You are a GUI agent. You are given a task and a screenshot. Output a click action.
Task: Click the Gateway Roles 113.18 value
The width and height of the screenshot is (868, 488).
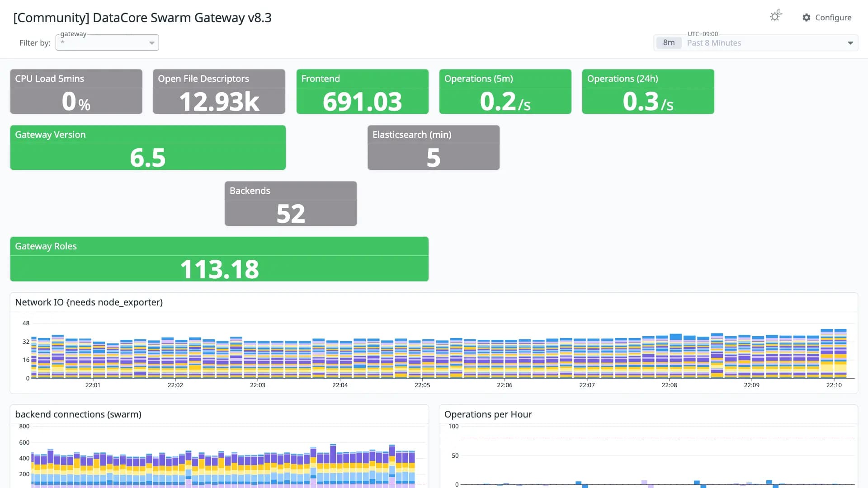tap(219, 269)
